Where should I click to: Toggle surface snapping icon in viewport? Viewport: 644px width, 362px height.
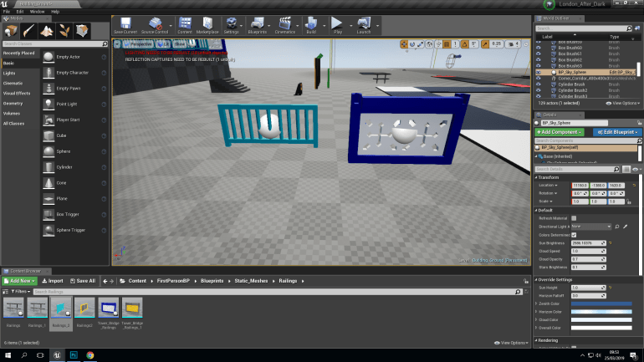pos(438,44)
